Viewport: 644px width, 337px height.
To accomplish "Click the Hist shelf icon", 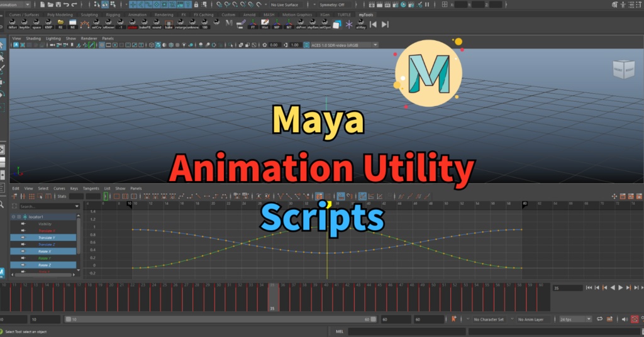I will 265,25.
